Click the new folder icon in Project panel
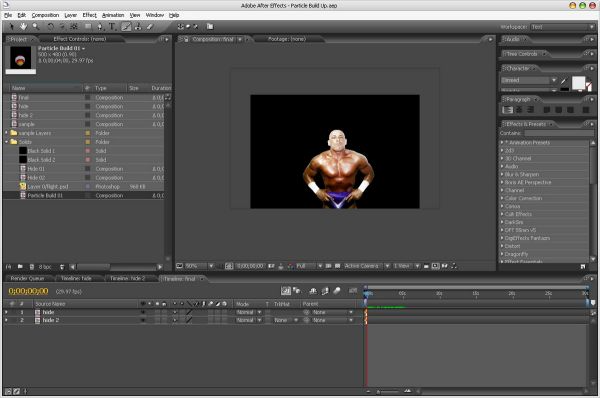This screenshot has width=600, height=398. pyautogui.click(x=20, y=266)
